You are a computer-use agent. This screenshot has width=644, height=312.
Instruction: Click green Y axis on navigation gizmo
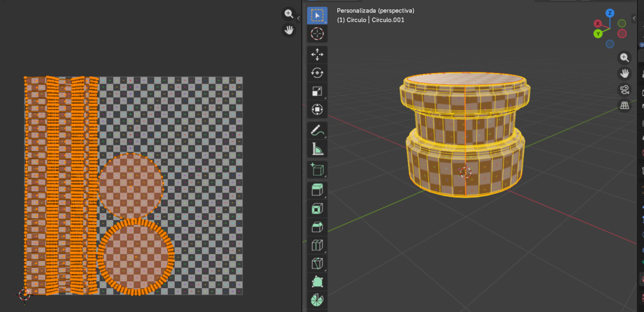598,33
